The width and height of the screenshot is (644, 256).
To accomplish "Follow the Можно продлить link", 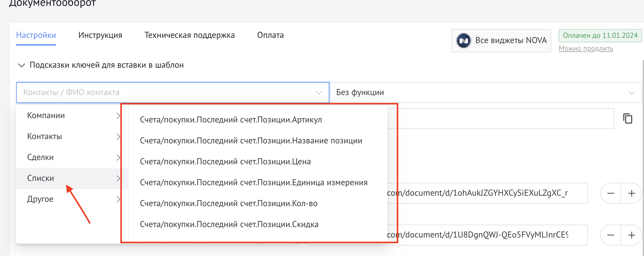I will click(x=585, y=49).
